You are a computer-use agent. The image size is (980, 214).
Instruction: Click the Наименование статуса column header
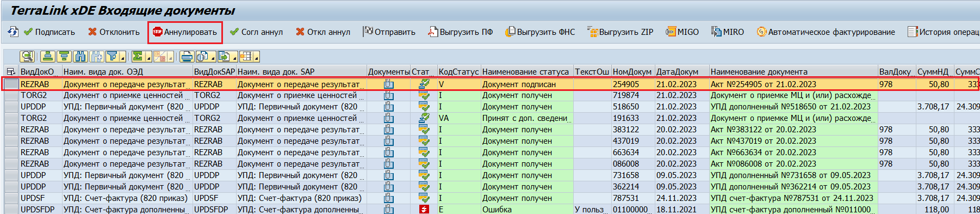click(x=526, y=72)
